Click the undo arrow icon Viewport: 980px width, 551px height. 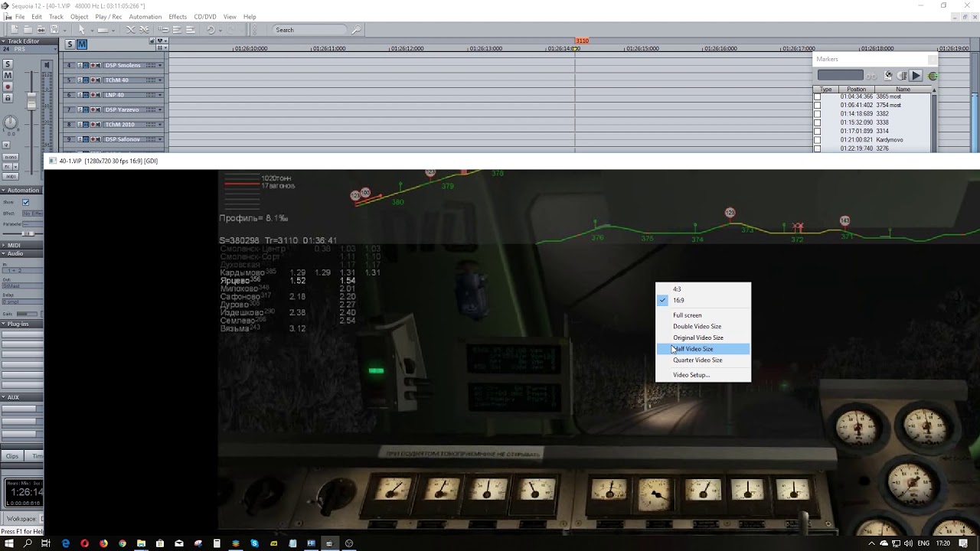(x=211, y=30)
